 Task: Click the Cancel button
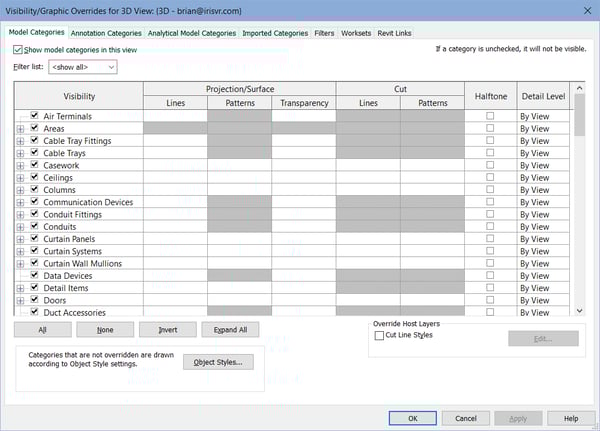click(466, 418)
